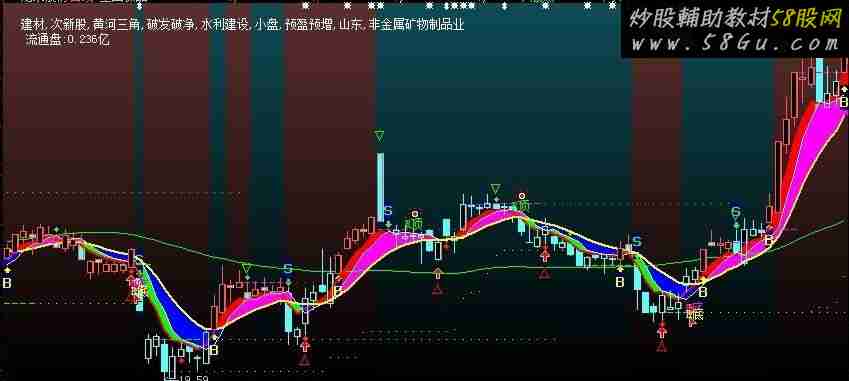
Task: Click the 19.59 lowest price label
Action: pyautogui.click(x=195, y=377)
